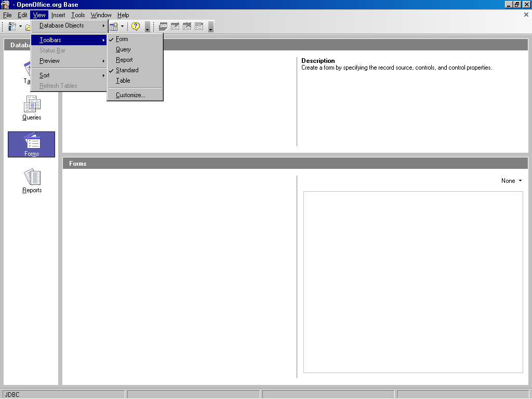The height and width of the screenshot is (399, 532).
Task: Open the Tools menu
Action: [78, 15]
